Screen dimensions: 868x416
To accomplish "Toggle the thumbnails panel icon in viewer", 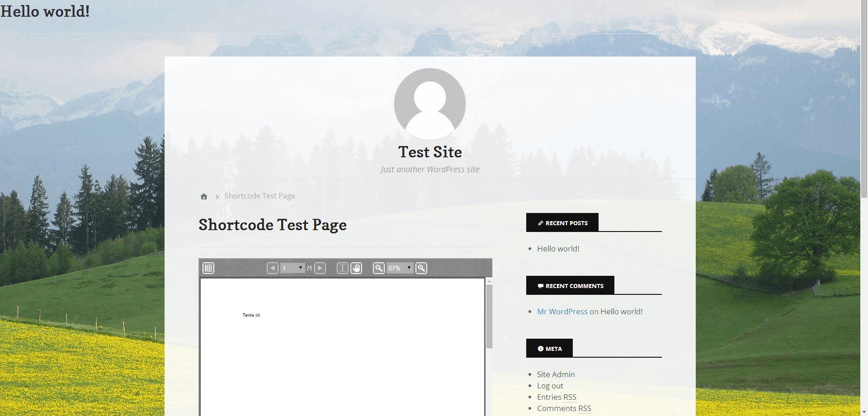I will click(208, 268).
